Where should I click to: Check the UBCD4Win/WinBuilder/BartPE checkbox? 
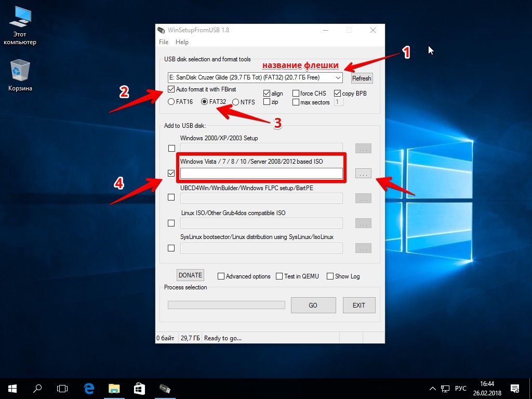(171, 197)
